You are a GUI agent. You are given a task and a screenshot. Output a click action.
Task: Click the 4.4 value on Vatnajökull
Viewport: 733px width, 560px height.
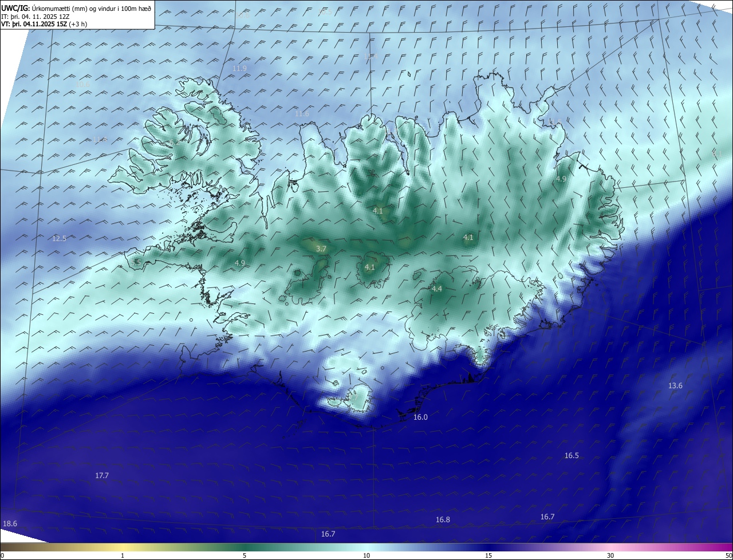(x=436, y=289)
